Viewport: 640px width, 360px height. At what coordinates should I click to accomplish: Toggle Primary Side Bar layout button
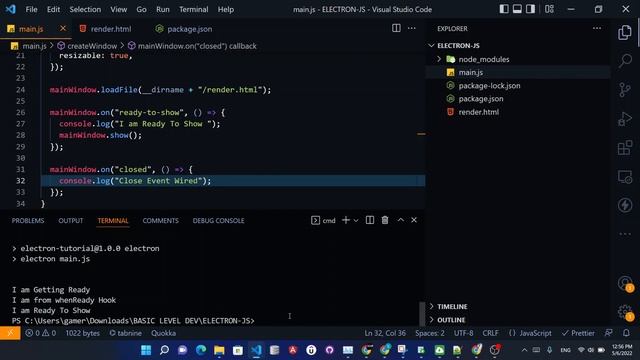[x=504, y=9]
